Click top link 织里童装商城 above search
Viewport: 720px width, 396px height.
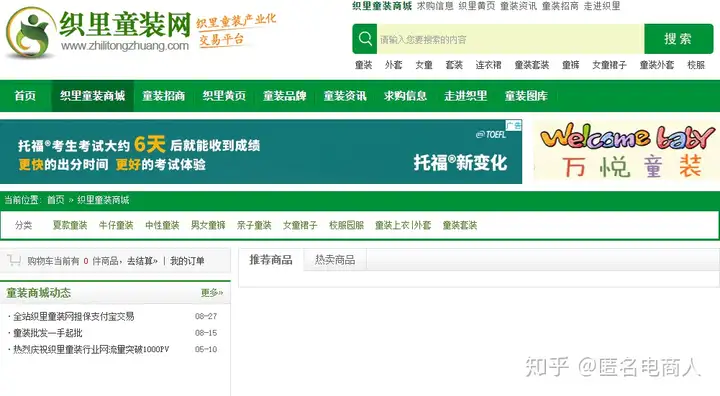click(x=382, y=6)
